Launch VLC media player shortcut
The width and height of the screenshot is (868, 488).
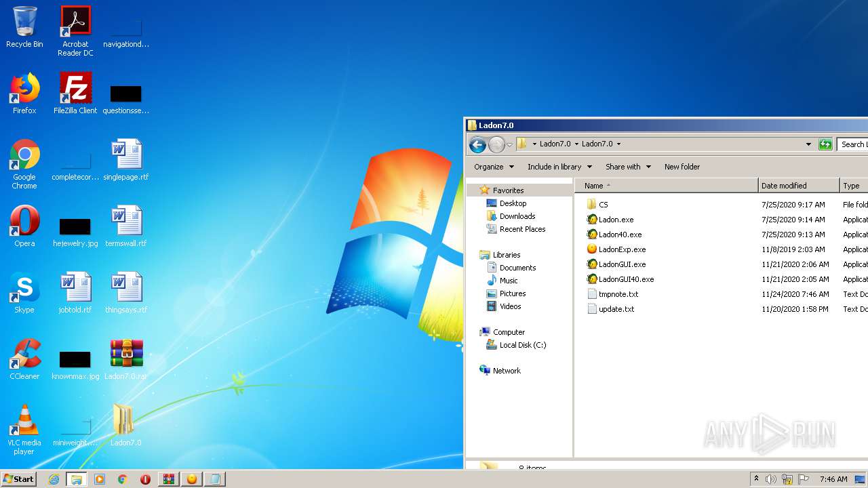[24, 430]
